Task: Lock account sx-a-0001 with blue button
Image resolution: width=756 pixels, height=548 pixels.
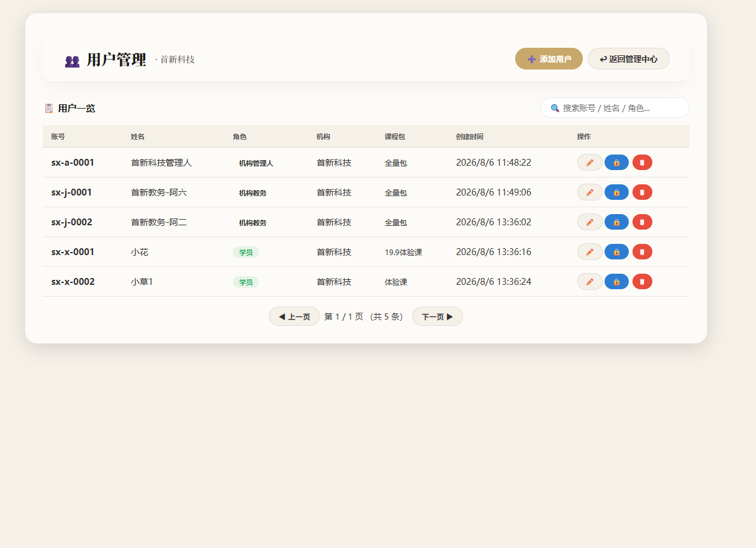Action: click(x=616, y=163)
